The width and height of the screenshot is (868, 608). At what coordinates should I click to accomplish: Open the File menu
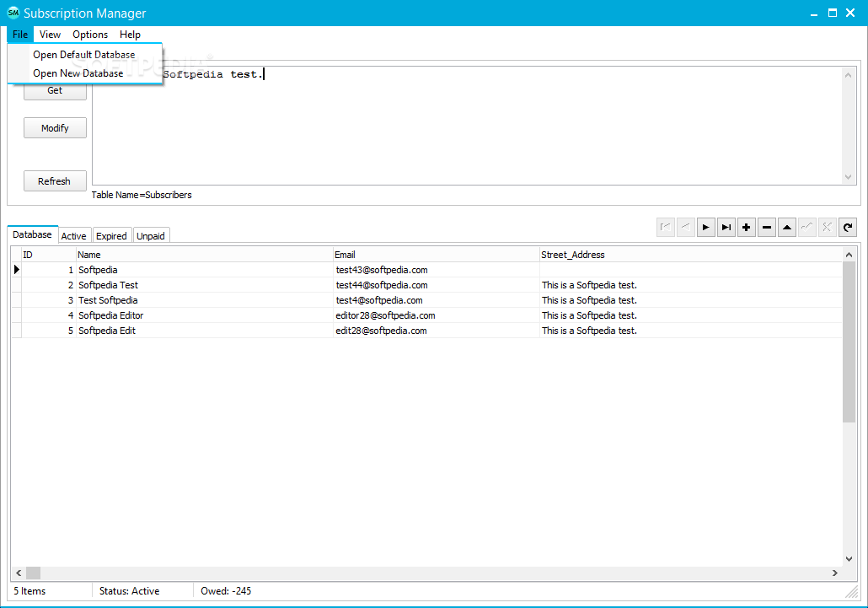[20, 35]
